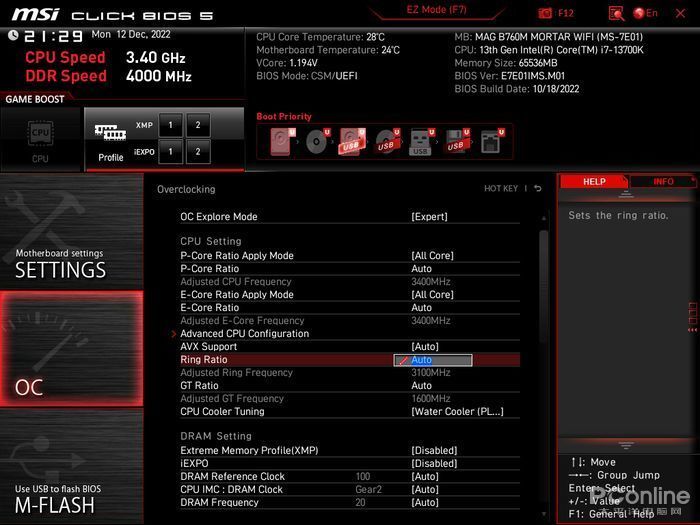Click the GAME BOOST label
The width and height of the screenshot is (700, 525).
pyautogui.click(x=35, y=99)
